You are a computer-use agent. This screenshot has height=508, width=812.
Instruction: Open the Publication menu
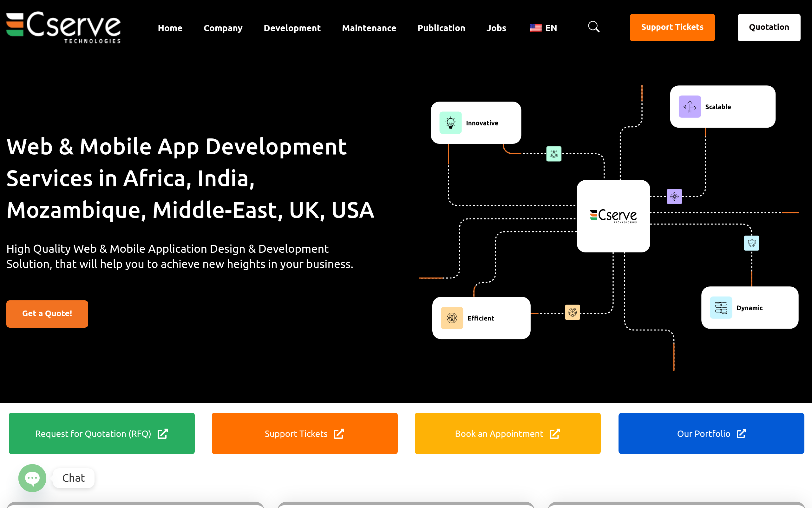441,28
